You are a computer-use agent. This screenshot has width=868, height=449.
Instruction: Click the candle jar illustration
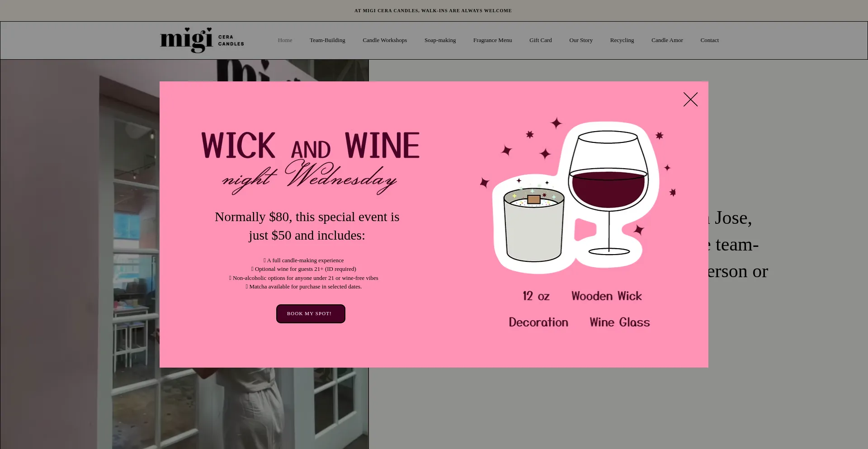533,226
